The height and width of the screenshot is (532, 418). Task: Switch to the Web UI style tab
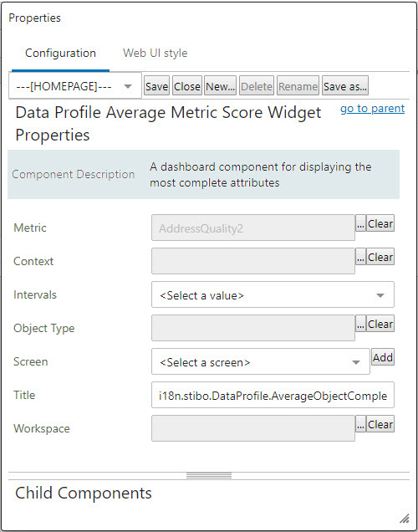(x=155, y=54)
